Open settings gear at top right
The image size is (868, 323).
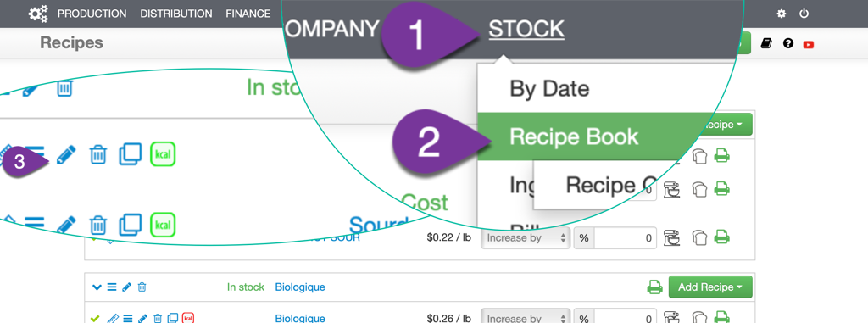(781, 14)
